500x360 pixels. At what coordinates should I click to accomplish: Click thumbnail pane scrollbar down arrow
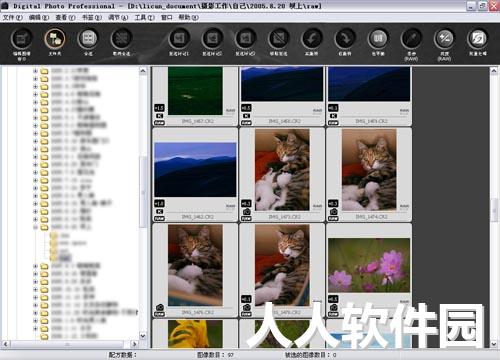(x=494, y=344)
